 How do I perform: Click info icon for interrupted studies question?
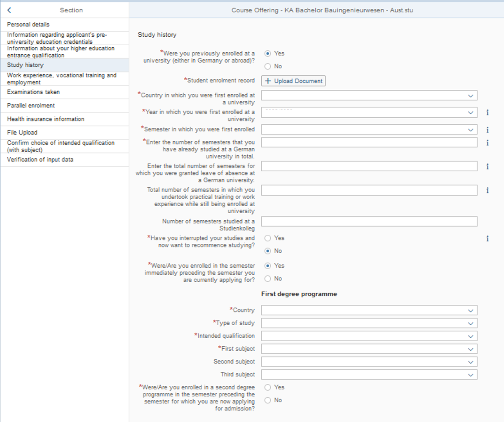pyautogui.click(x=488, y=238)
